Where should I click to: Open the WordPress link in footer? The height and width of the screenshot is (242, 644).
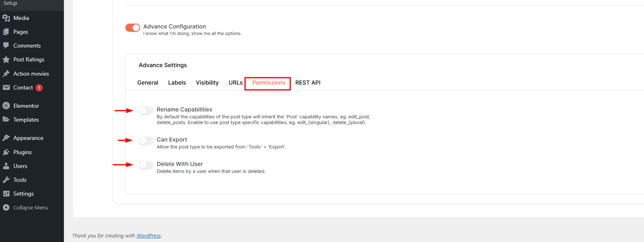click(149, 235)
